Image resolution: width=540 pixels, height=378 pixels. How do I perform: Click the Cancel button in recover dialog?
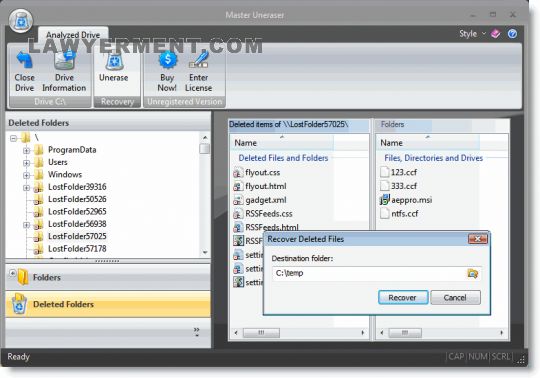(455, 297)
